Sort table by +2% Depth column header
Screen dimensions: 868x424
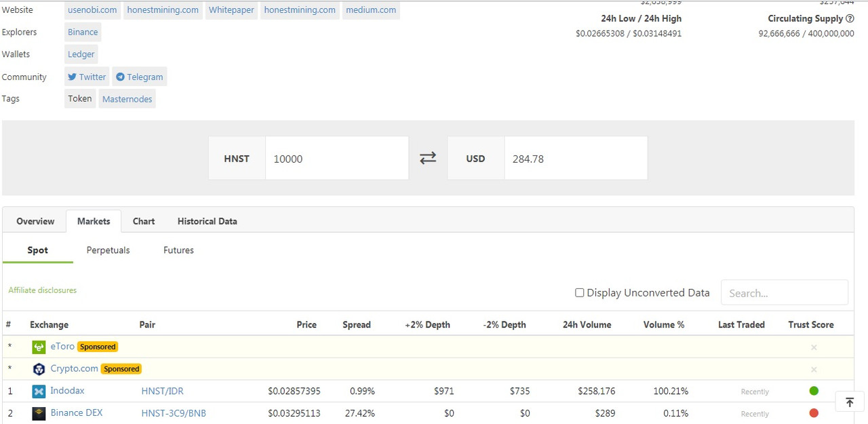coord(427,324)
